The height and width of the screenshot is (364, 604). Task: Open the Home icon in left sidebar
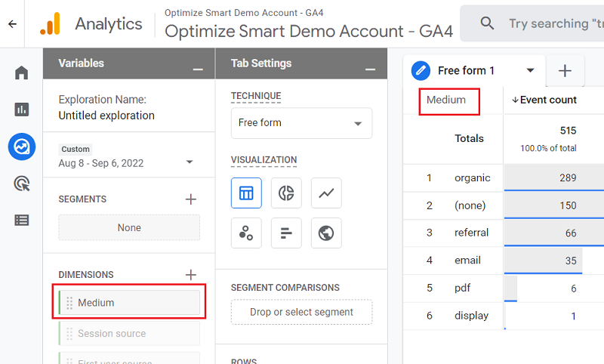[x=21, y=73]
